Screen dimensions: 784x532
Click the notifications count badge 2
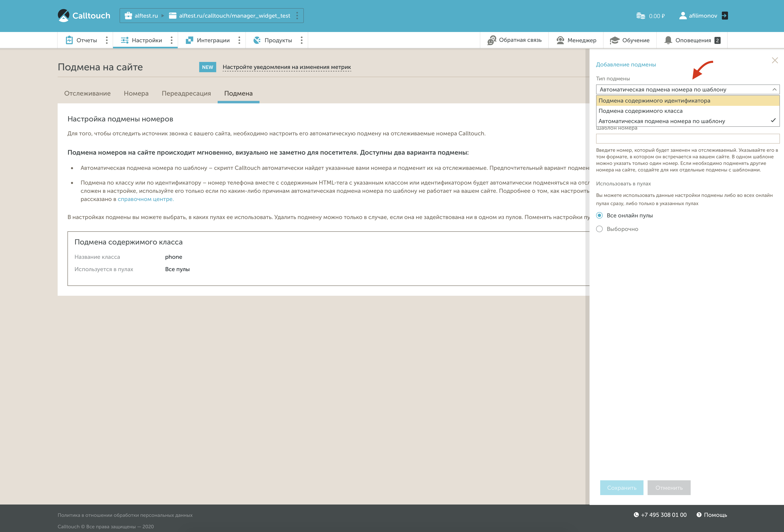717,40
